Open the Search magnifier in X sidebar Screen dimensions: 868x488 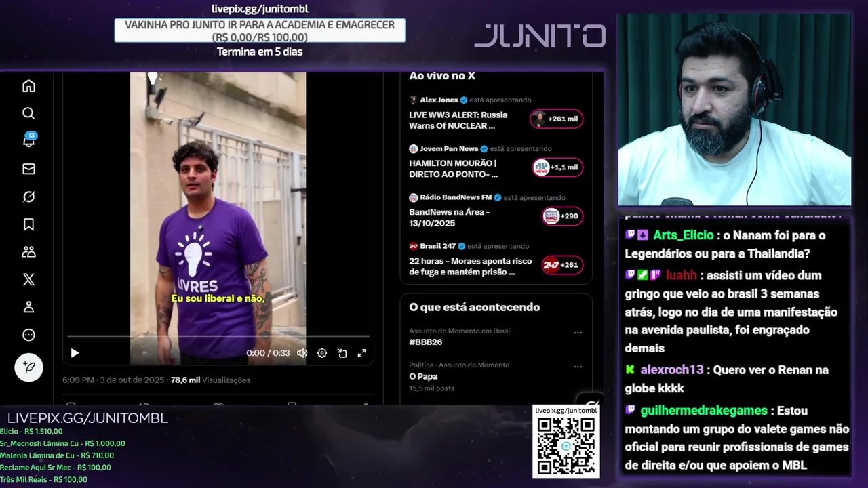click(x=28, y=113)
